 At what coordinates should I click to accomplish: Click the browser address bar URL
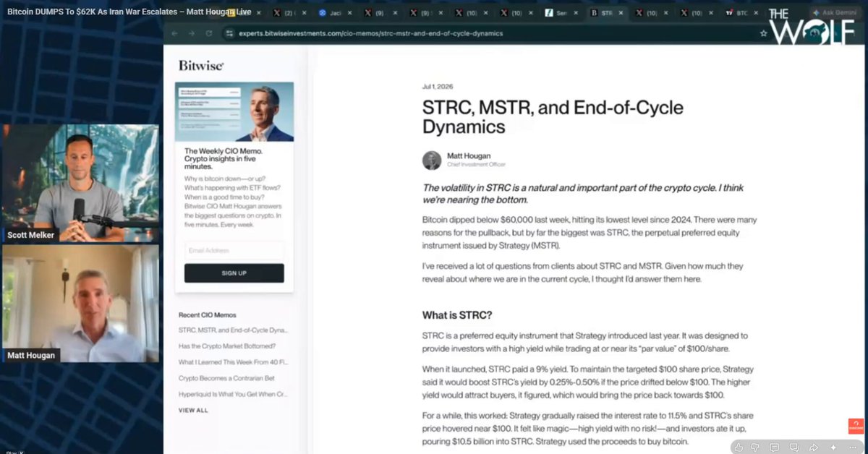point(370,33)
